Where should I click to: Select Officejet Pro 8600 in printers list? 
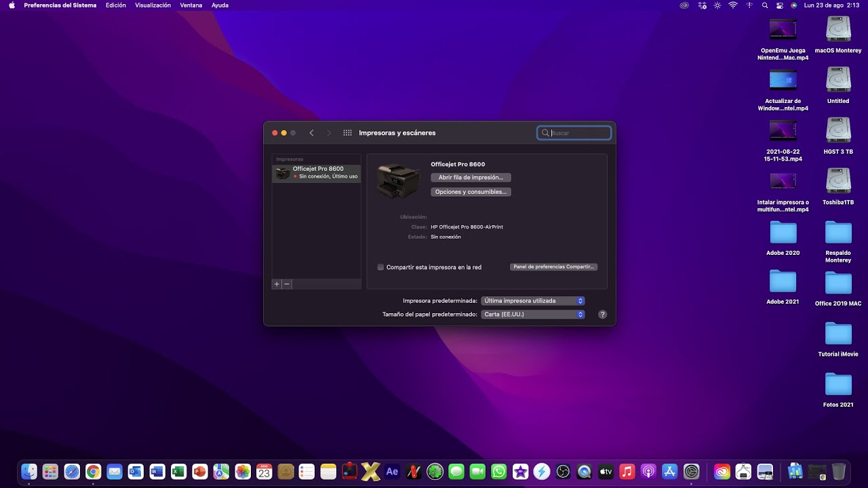[x=317, y=173]
